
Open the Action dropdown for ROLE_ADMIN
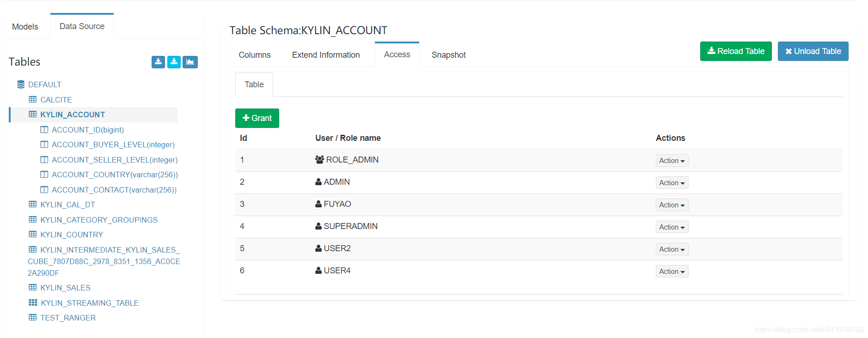[x=672, y=161]
